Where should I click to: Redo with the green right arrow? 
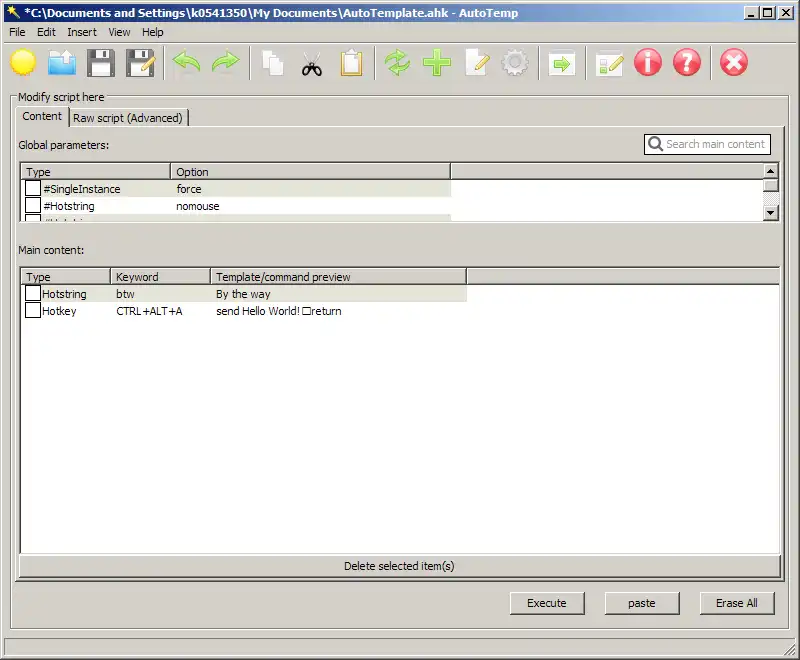[x=226, y=63]
